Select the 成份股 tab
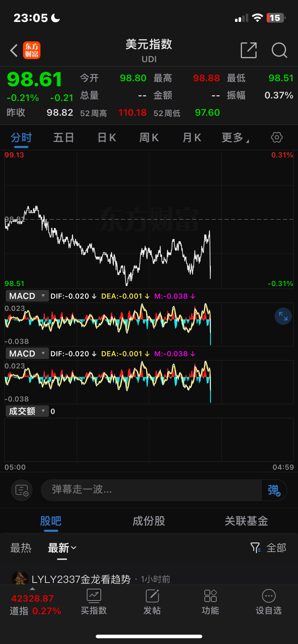298x644 pixels. pos(149,521)
